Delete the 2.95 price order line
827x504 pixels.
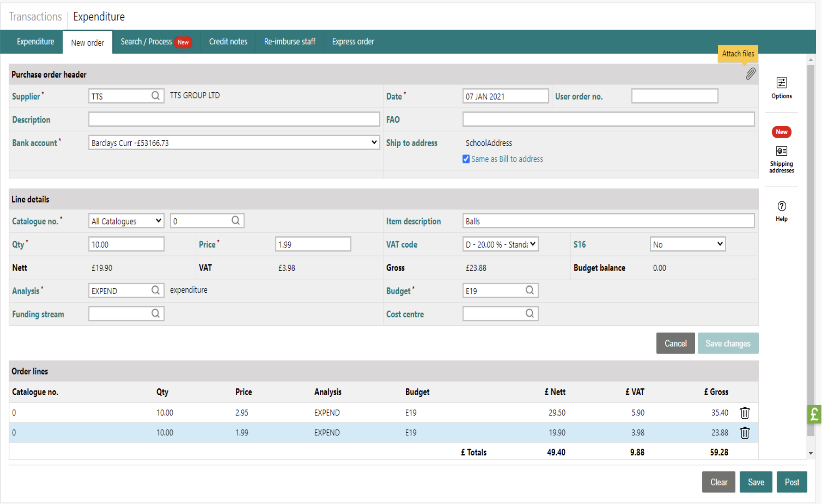[x=745, y=412]
